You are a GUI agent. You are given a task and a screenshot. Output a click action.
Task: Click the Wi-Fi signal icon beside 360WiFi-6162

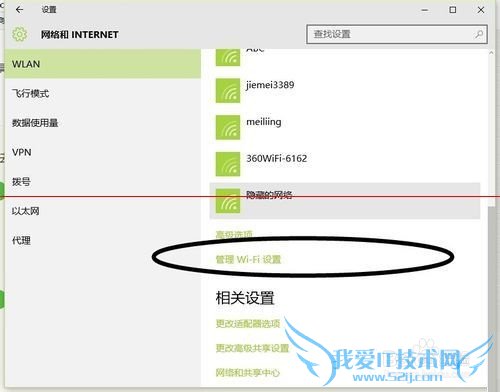[228, 164]
